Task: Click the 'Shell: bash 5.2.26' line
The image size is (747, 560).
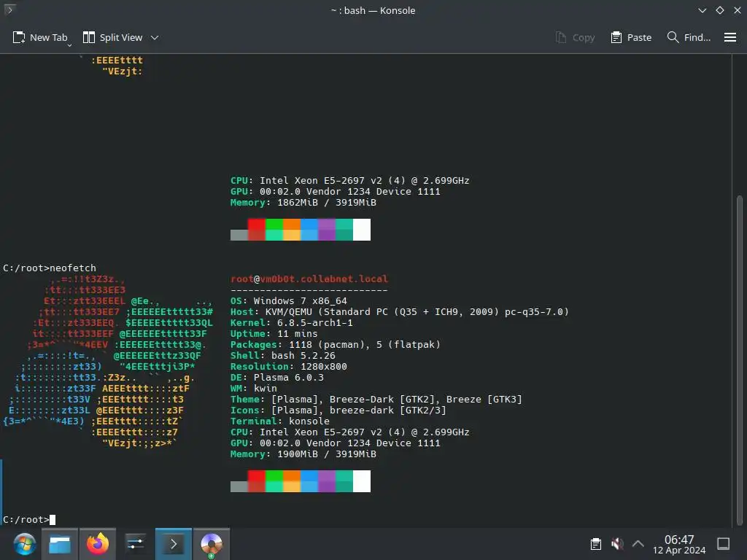Action: 283,356
